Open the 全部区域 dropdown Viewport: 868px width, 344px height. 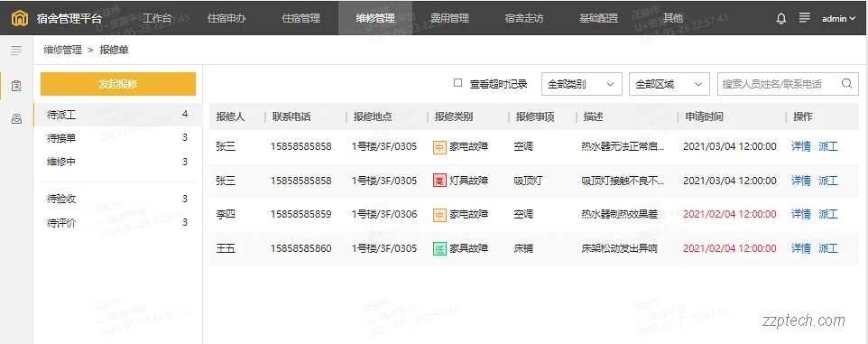tap(669, 84)
